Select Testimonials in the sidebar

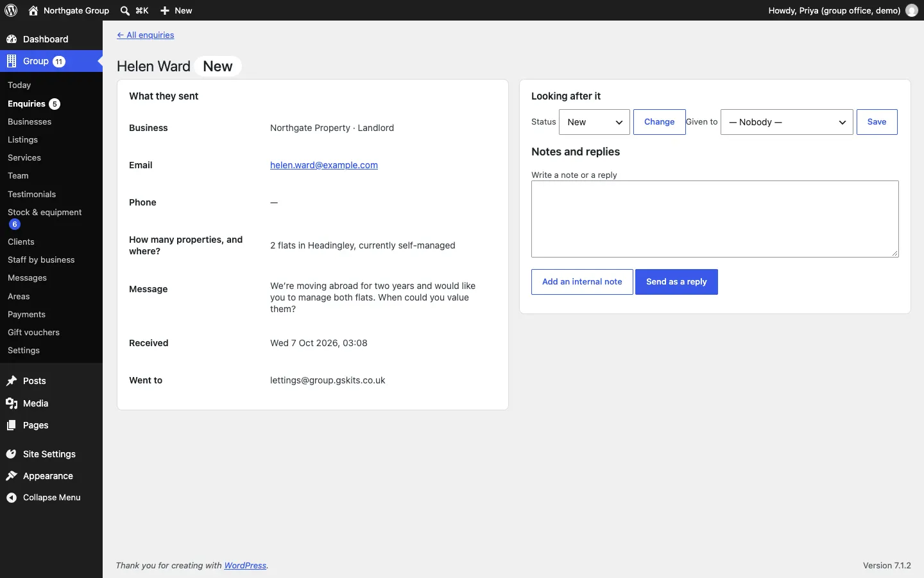tap(31, 194)
